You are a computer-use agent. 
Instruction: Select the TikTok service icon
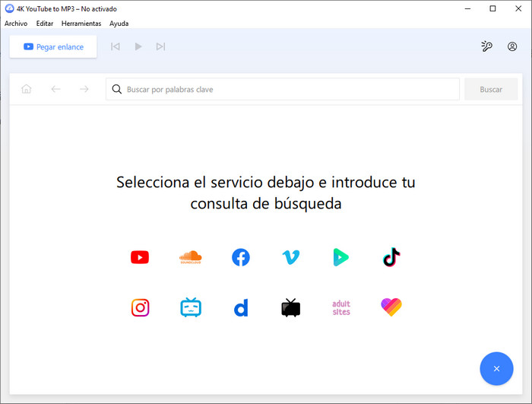(x=391, y=257)
